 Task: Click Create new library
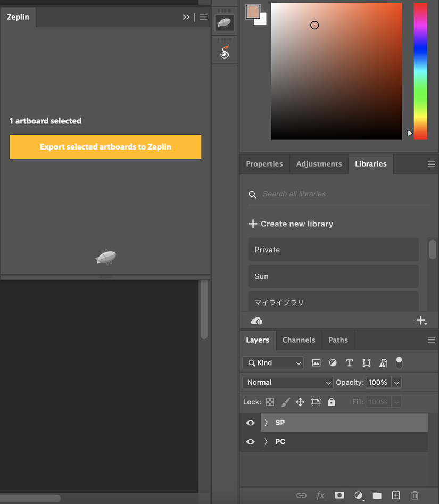(x=291, y=224)
